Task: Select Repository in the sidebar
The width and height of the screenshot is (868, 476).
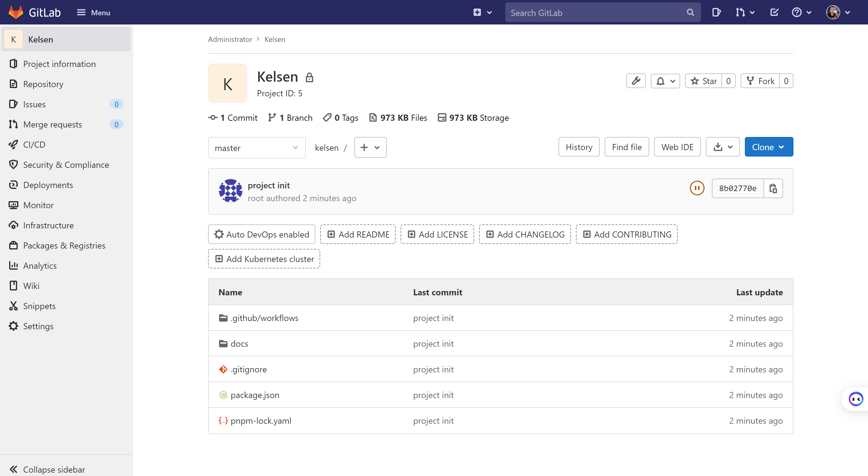Action: 43,84
